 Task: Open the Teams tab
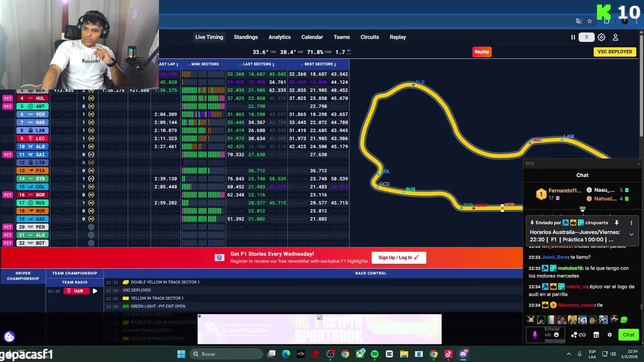click(x=342, y=37)
